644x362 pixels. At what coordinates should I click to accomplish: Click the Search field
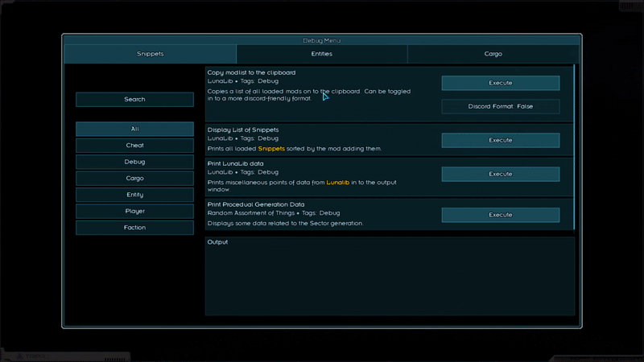(134, 99)
